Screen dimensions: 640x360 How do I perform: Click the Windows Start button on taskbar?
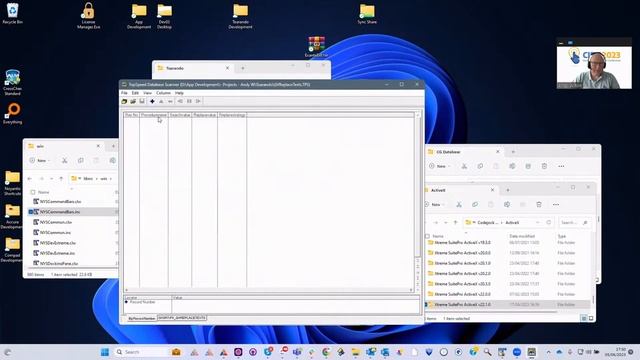(x=105, y=352)
